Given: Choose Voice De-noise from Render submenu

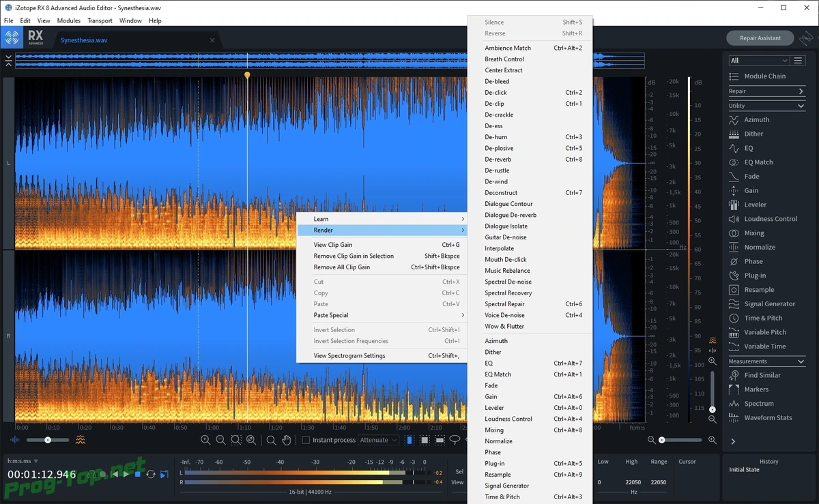Looking at the screenshot, I should click(x=530, y=315).
